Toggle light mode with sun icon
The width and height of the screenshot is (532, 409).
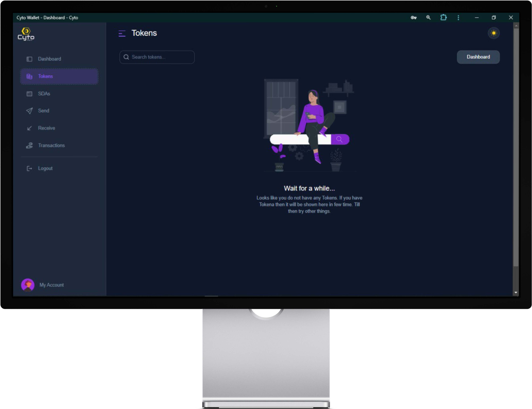click(x=494, y=33)
